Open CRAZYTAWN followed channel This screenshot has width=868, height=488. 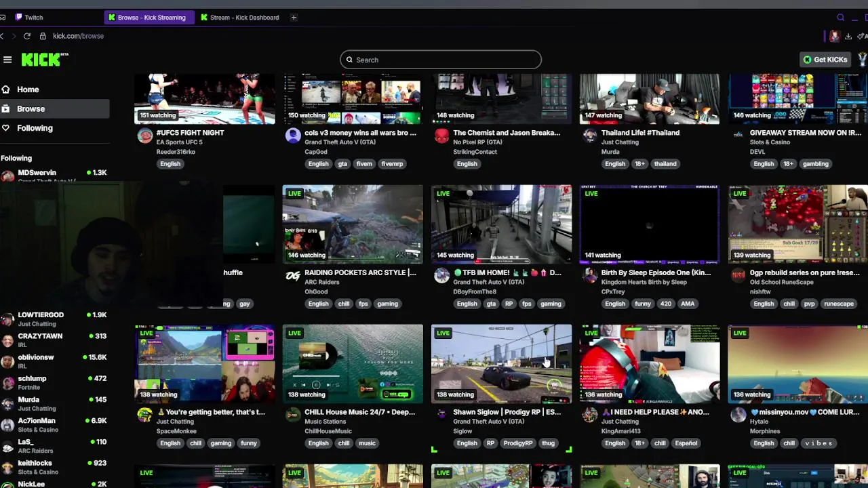coord(54,340)
